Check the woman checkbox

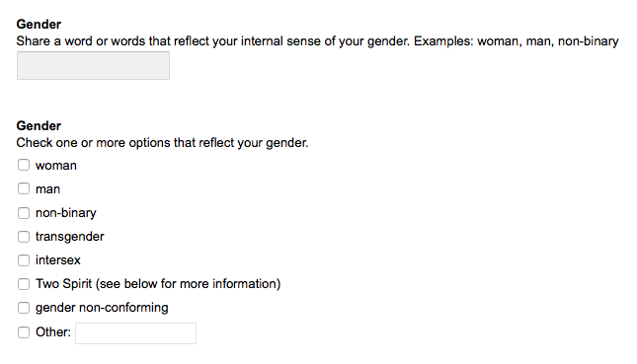pos(24,165)
